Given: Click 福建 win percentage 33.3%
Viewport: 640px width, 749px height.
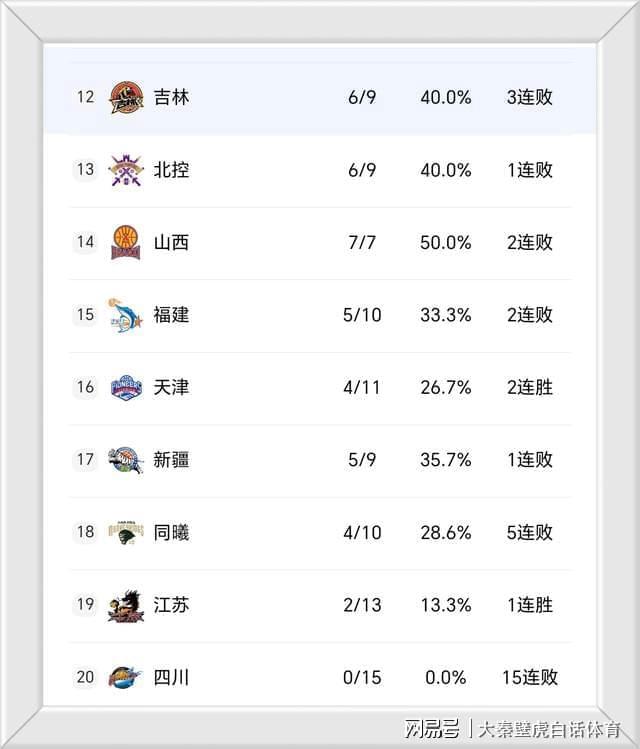Looking at the screenshot, I should 445,315.
